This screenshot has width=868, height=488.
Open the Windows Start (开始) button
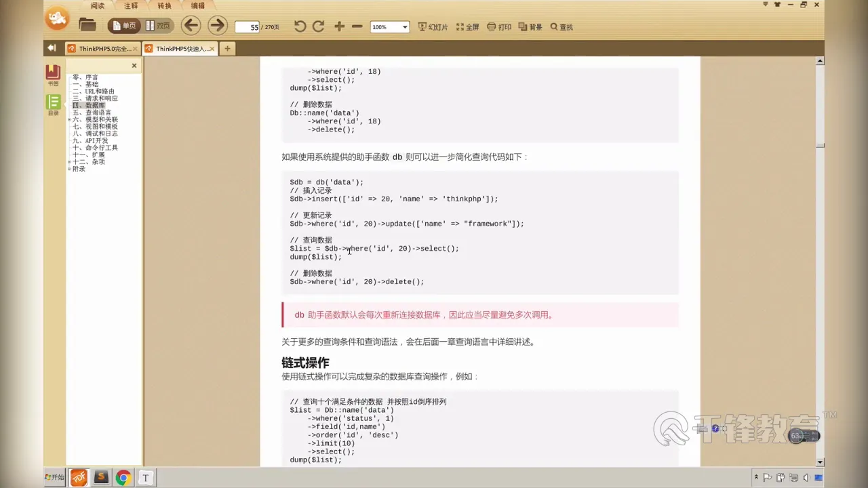tap(55, 477)
